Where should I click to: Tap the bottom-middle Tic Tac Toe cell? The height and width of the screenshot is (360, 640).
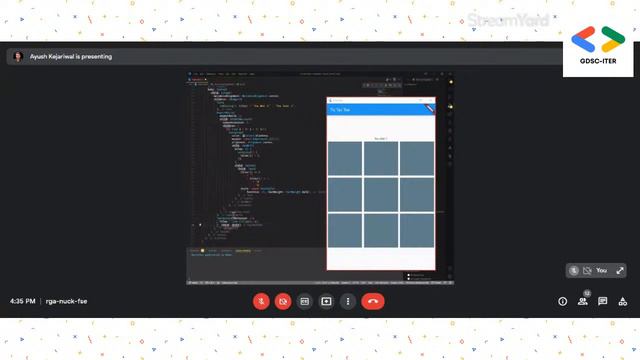[381, 230]
